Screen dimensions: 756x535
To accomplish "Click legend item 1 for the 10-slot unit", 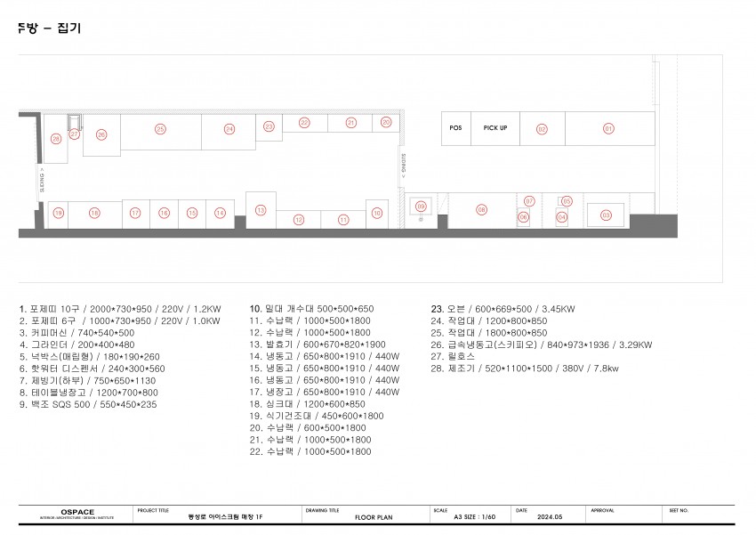I will pos(120,308).
